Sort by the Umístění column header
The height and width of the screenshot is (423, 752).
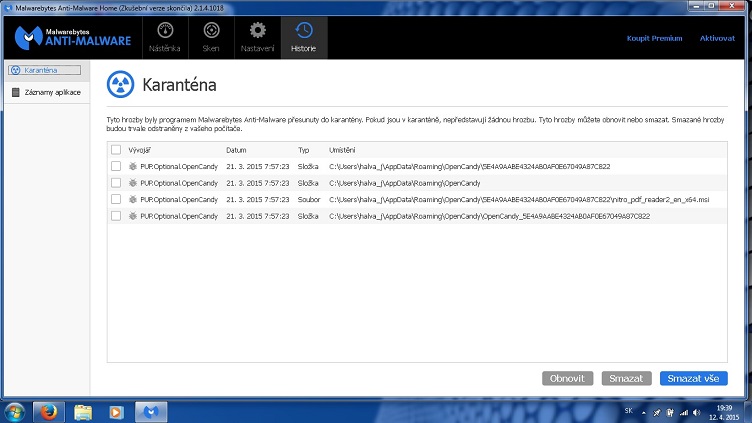pos(342,150)
